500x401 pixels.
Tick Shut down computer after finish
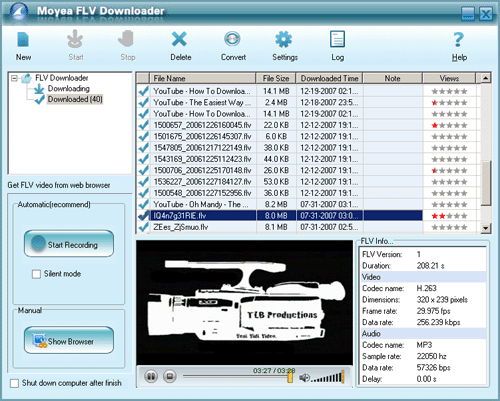pos(14,383)
